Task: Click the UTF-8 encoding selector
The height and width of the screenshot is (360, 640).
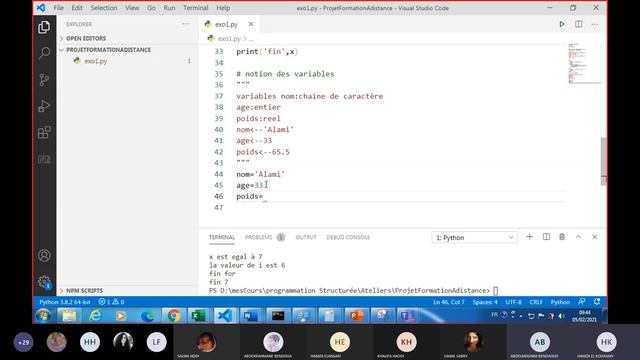Action: point(513,302)
